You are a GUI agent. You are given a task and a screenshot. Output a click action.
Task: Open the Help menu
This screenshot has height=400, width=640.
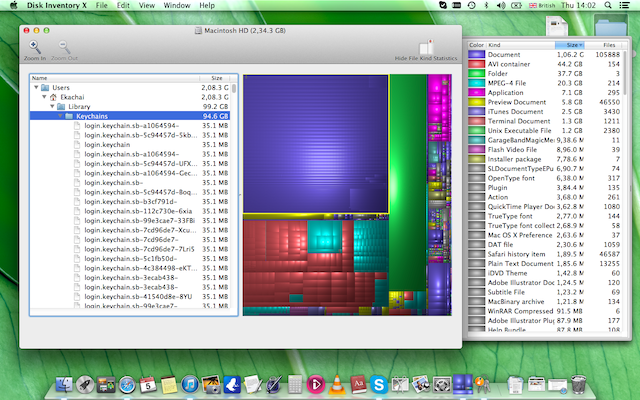point(207,5)
